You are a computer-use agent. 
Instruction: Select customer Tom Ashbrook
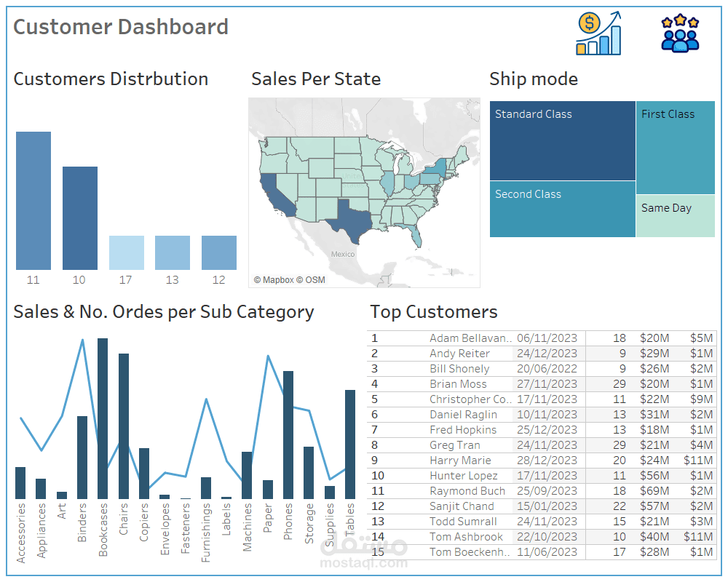point(466,537)
